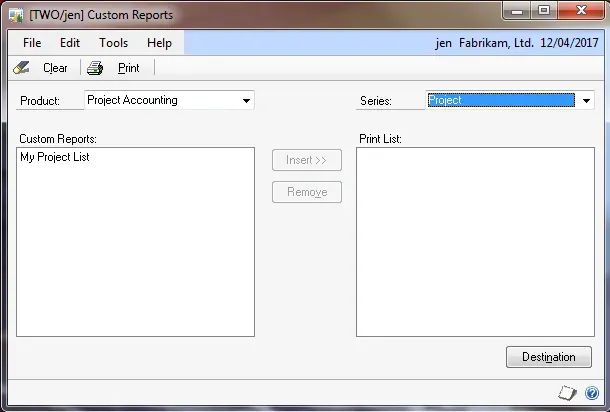Open the File menu

pos(32,43)
